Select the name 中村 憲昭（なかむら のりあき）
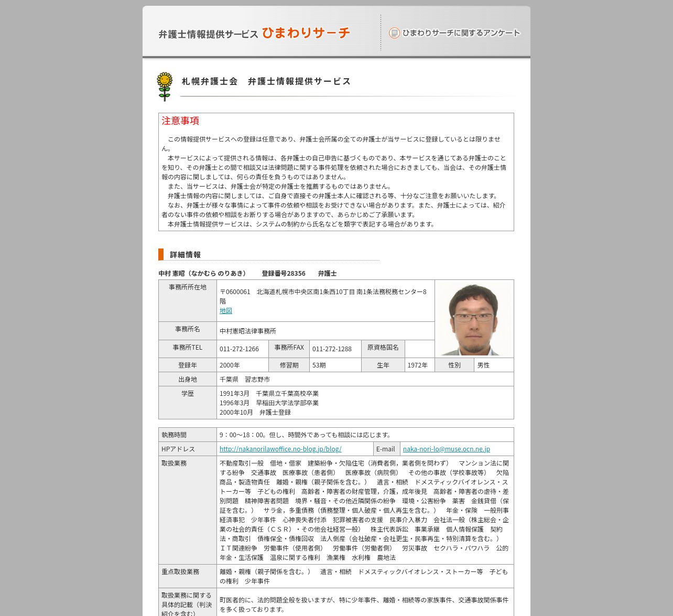The width and height of the screenshot is (673, 616). (x=203, y=274)
